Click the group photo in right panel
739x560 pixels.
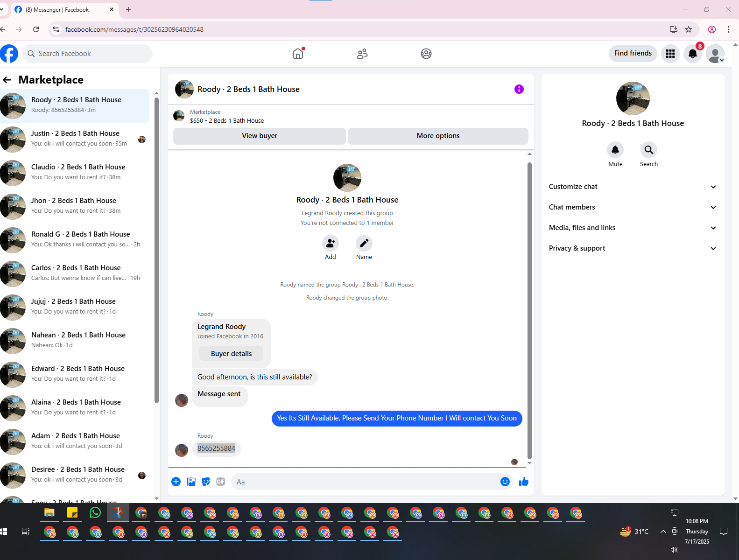pos(633,98)
